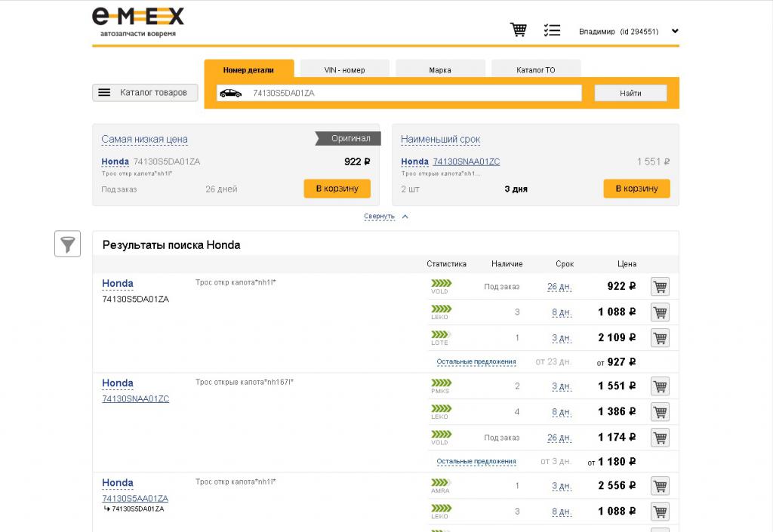This screenshot has height=532, width=773.
Task: Show AMRA supplier statistics arrows
Action: tap(441, 482)
